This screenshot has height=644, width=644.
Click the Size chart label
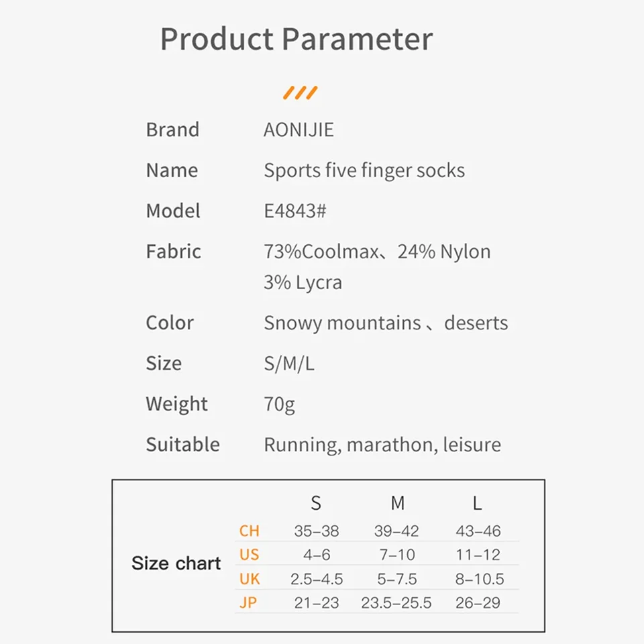pos(176,563)
